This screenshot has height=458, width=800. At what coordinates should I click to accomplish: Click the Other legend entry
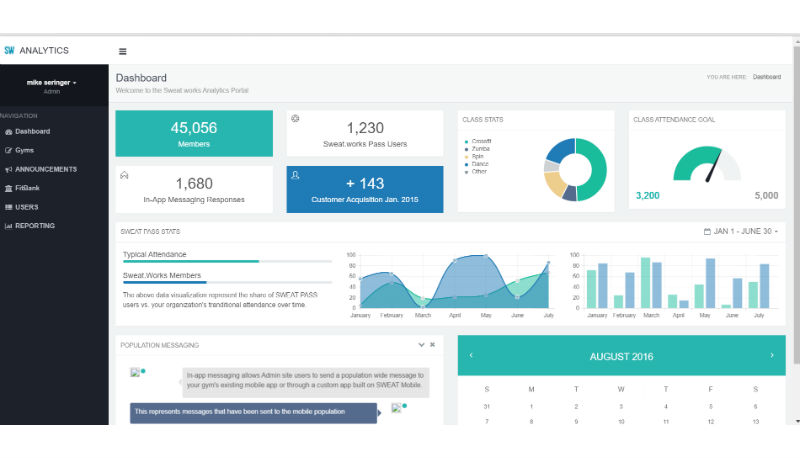coord(476,172)
